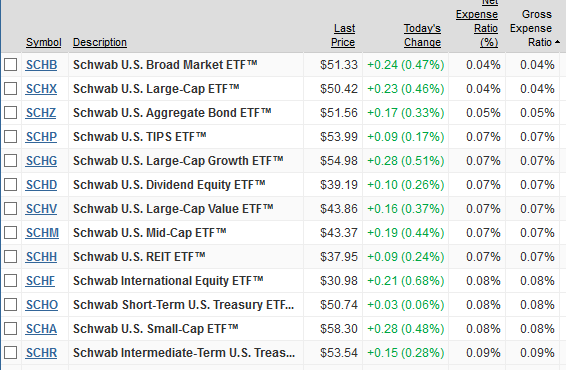The height and width of the screenshot is (370, 566).
Task: Click the Gross Expense Ratio sort arrow
Action: 557,42
